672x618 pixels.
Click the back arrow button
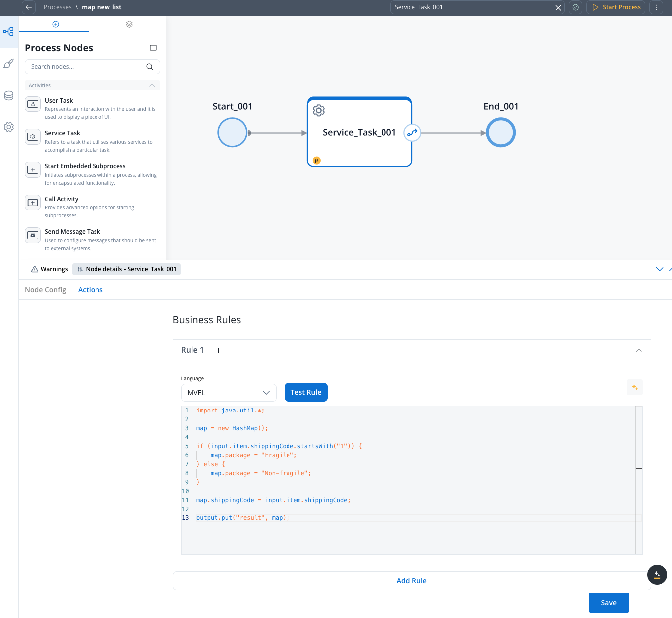29,7
